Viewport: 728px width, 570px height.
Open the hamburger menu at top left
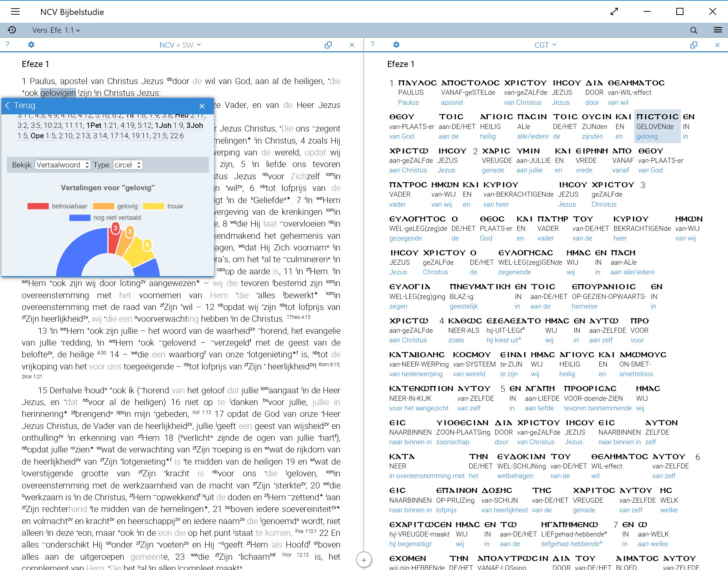[x=15, y=12]
